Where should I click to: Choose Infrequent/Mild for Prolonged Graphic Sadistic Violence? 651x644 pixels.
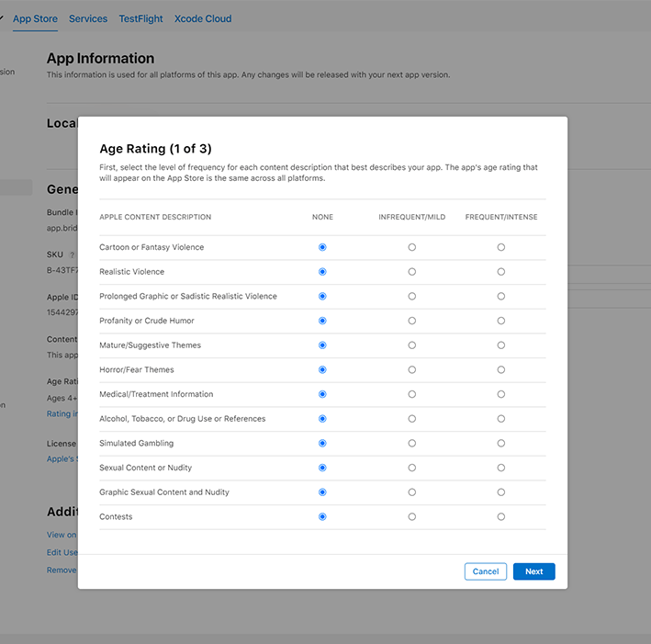[412, 296]
